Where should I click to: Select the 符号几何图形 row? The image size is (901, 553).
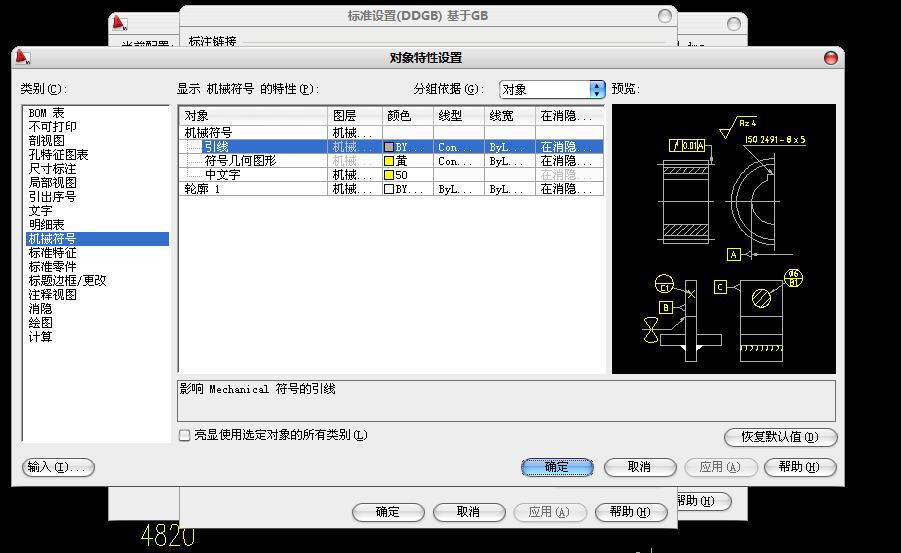click(x=391, y=161)
